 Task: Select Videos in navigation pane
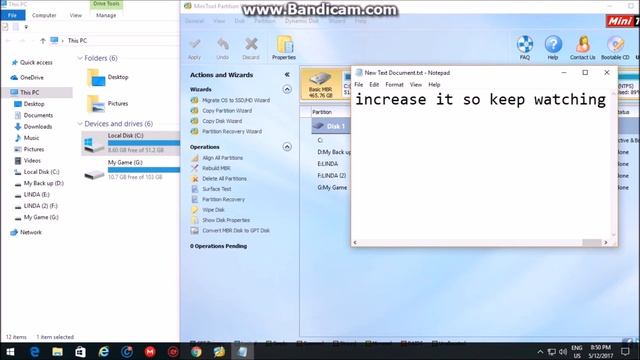28,161
